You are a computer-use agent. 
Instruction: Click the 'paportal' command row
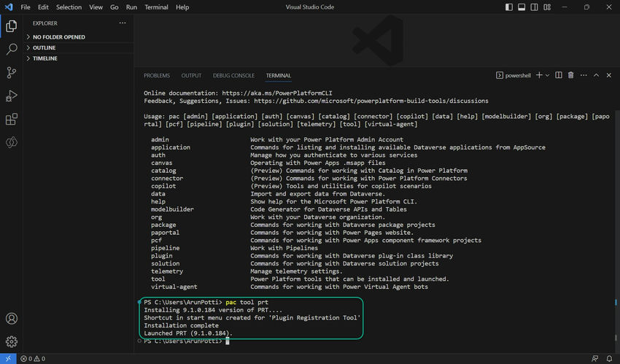tap(282, 233)
